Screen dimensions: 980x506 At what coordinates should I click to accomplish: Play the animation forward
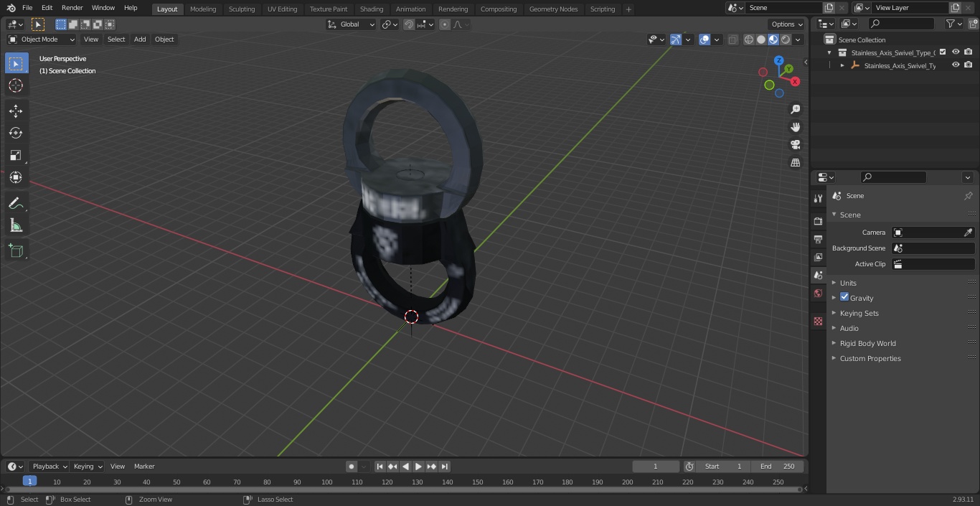point(419,467)
